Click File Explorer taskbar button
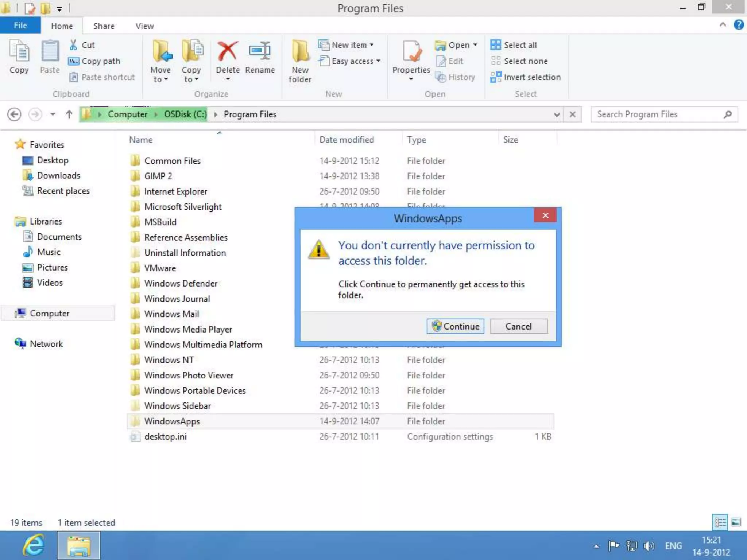 point(78,545)
